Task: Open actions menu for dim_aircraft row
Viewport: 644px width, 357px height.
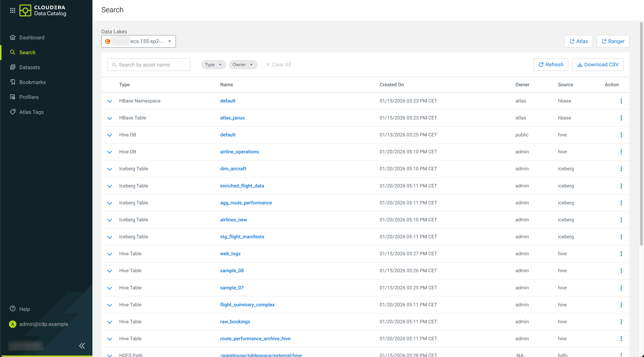Action: point(621,169)
